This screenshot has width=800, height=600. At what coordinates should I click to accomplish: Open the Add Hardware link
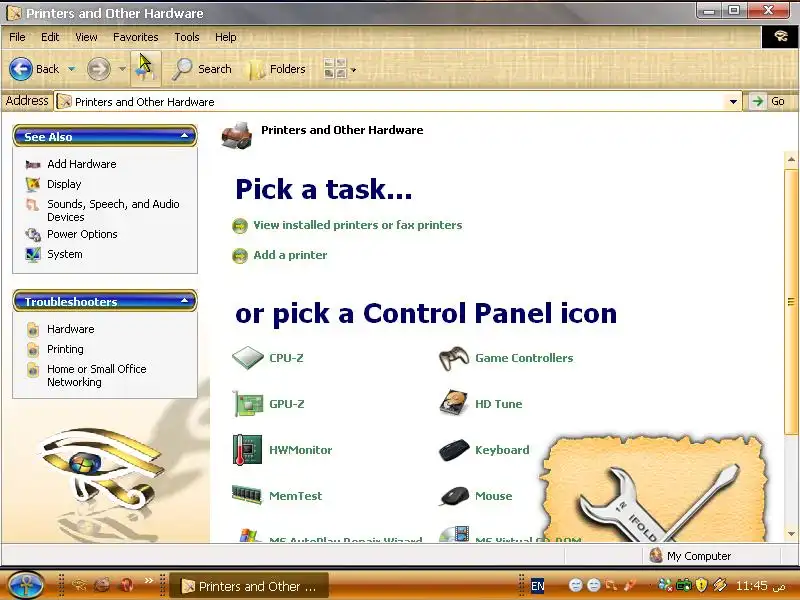coord(82,164)
